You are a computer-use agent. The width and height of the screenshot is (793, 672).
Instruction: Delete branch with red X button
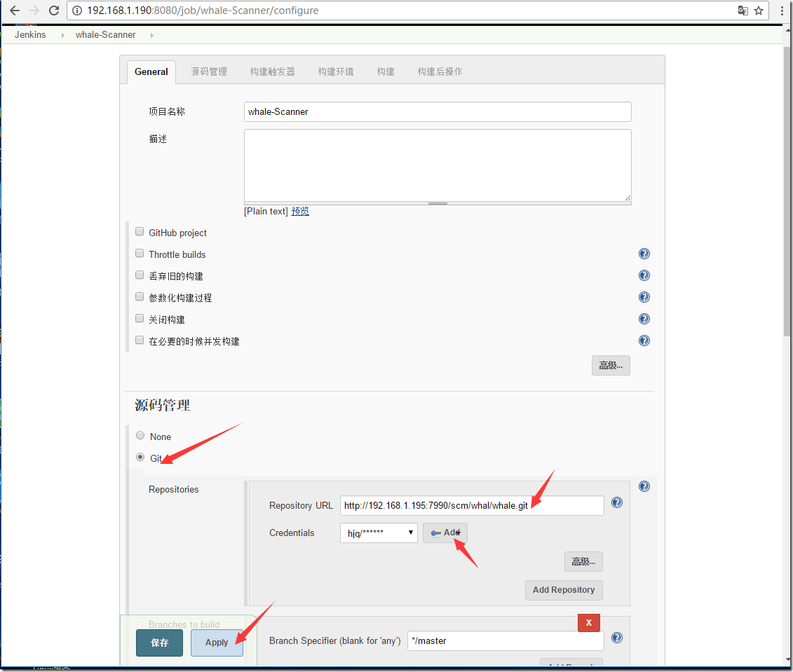[589, 623]
